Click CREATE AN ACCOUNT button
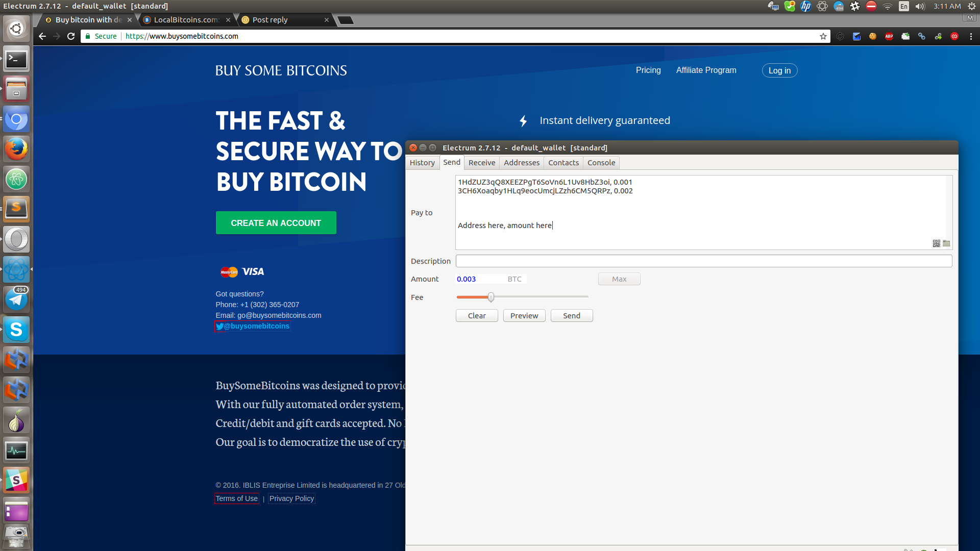This screenshot has height=551, width=980. [x=276, y=223]
